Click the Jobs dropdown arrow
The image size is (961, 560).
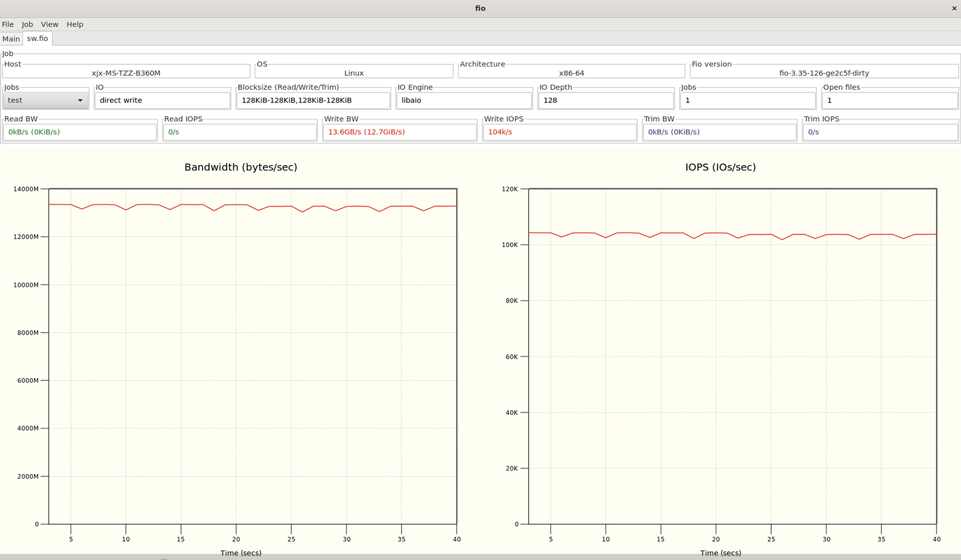coord(80,100)
